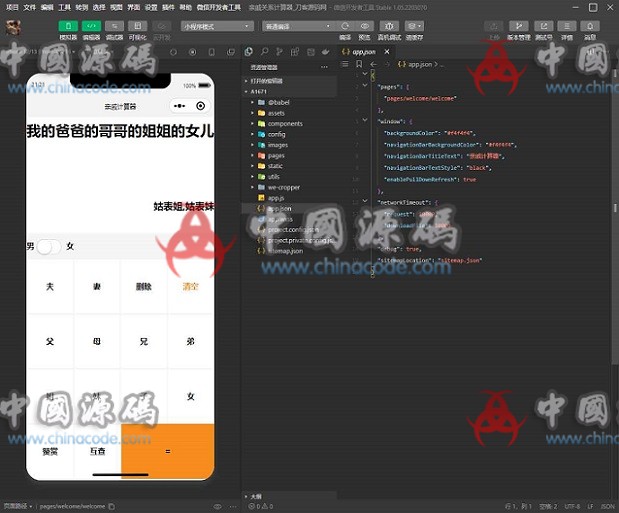The width and height of the screenshot is (619, 513).
Task: Open the docker whale activity icon
Action: [326, 52]
